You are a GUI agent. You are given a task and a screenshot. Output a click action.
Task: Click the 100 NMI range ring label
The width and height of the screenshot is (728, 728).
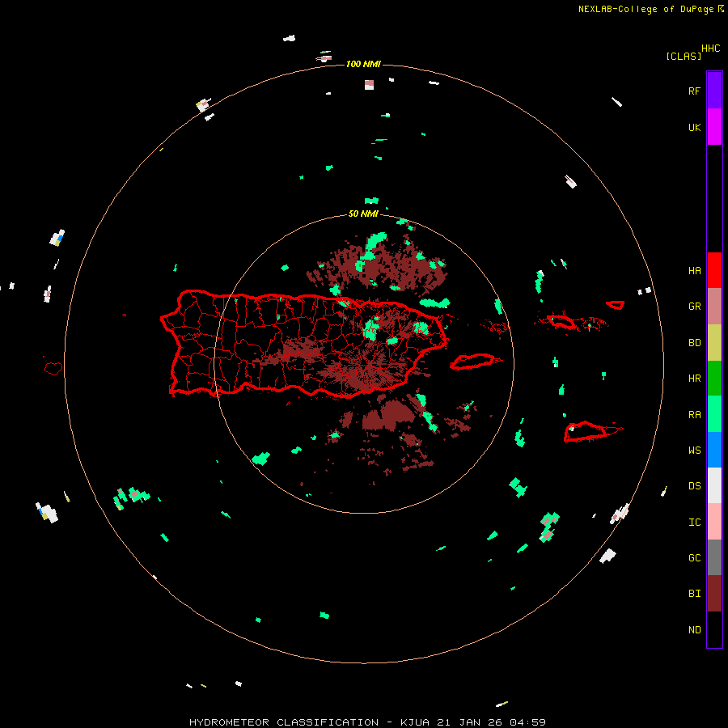coord(363,64)
